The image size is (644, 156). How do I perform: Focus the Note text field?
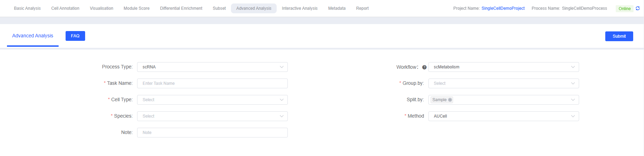point(212,133)
